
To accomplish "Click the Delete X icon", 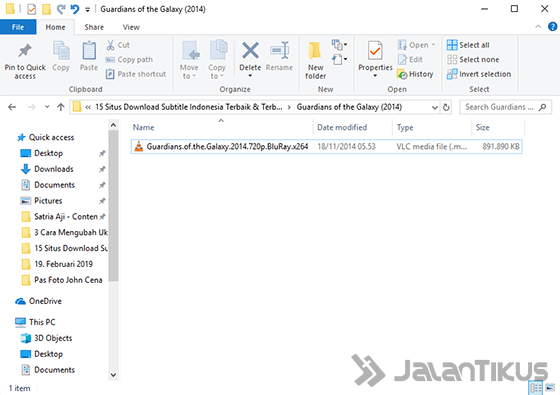I will (250, 50).
